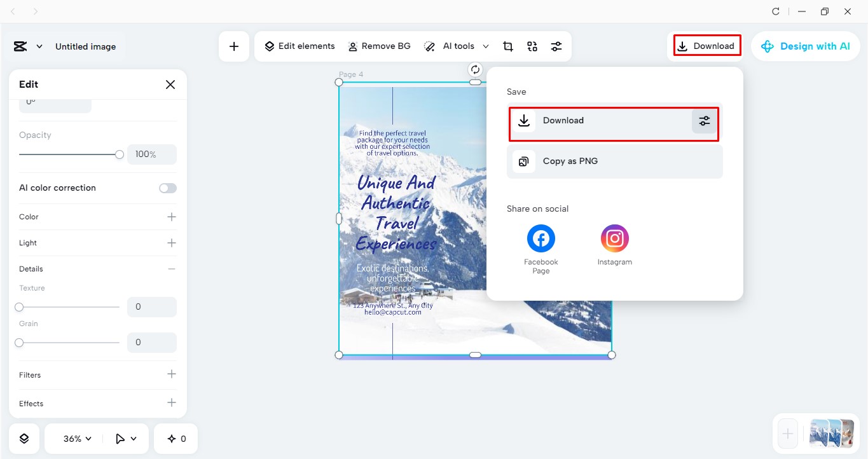This screenshot has height=459, width=868.
Task: Select the crop tool in the toolbar
Action: tap(507, 46)
